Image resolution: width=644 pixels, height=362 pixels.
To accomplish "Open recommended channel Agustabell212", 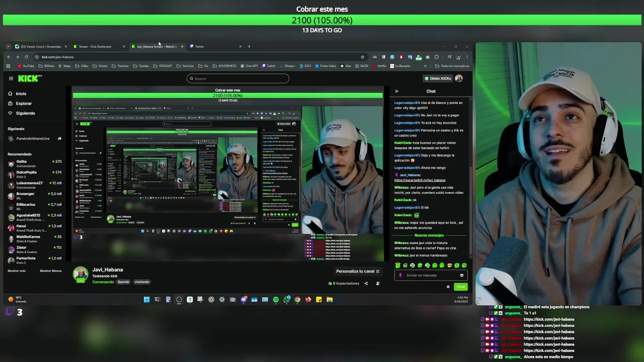I will [x=34, y=217].
